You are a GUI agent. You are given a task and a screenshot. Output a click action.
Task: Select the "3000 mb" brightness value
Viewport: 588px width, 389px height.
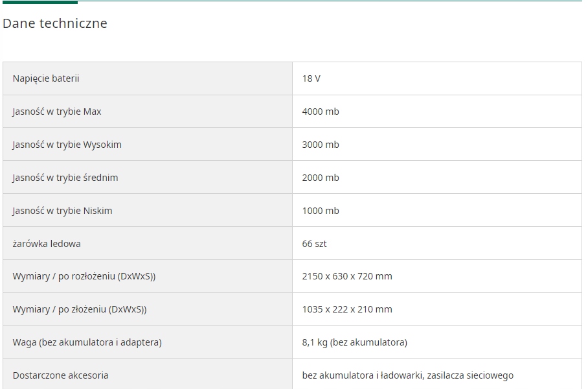pyautogui.click(x=321, y=145)
